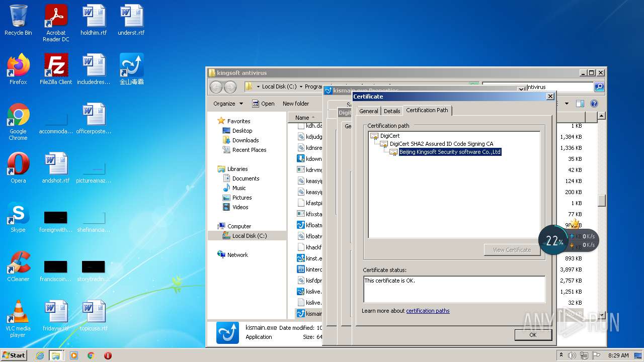The width and height of the screenshot is (644, 362).
Task: Switch to the Details certificate tab
Action: click(392, 111)
